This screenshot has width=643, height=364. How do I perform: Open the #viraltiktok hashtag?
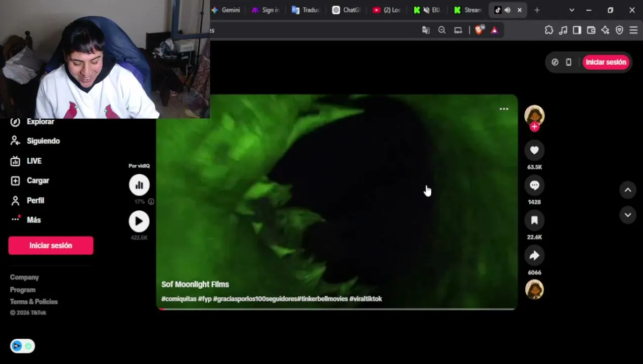tap(365, 299)
